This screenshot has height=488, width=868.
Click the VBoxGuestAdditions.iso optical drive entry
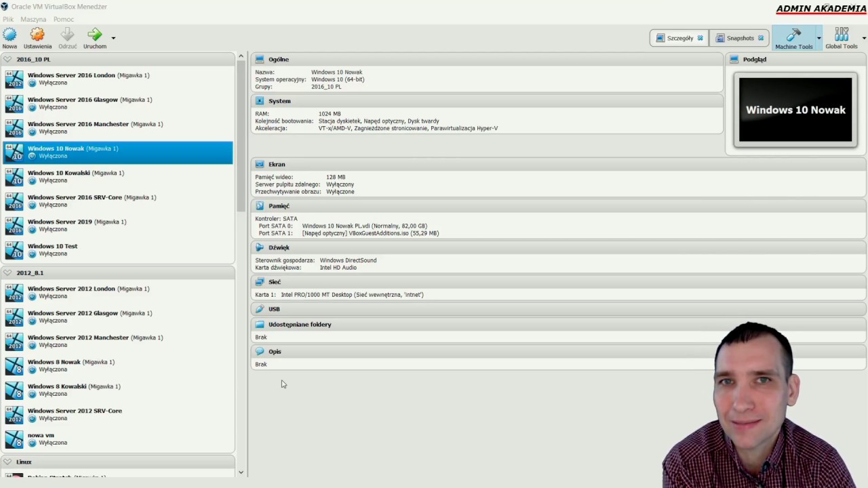point(370,233)
